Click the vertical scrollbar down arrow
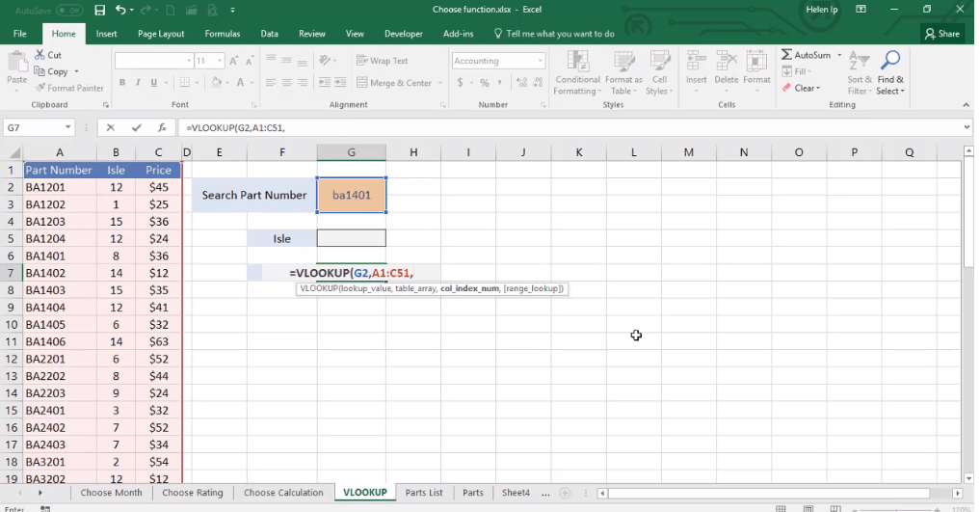Screen dimensions: 980x512 click(x=968, y=478)
